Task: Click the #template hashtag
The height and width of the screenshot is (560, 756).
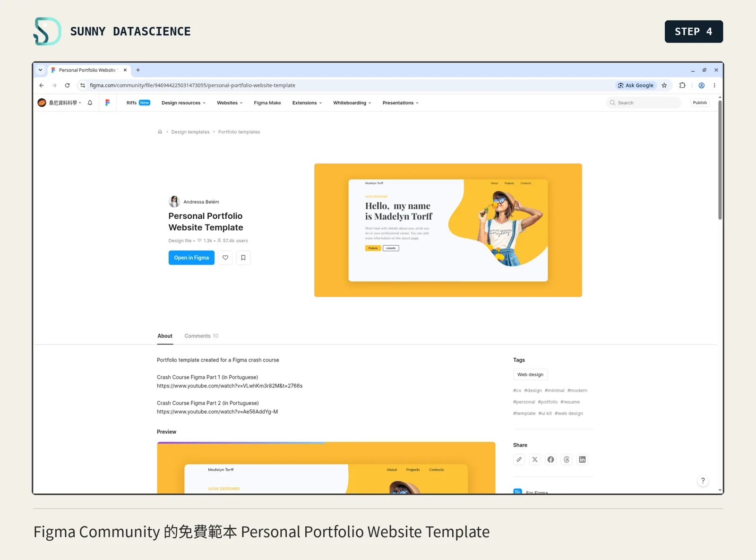Action: point(524,414)
